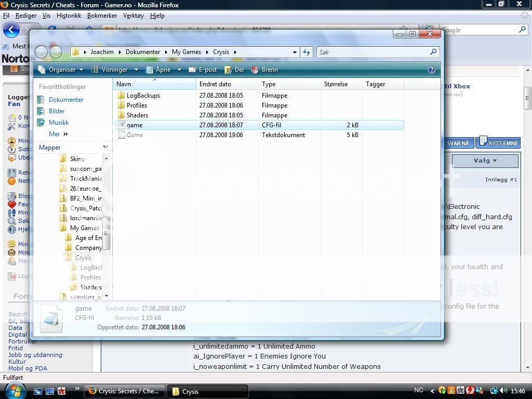This screenshot has width=532, height=399.
Task: Click the monkey face icon in forum sidebar
Action: click(x=12, y=252)
